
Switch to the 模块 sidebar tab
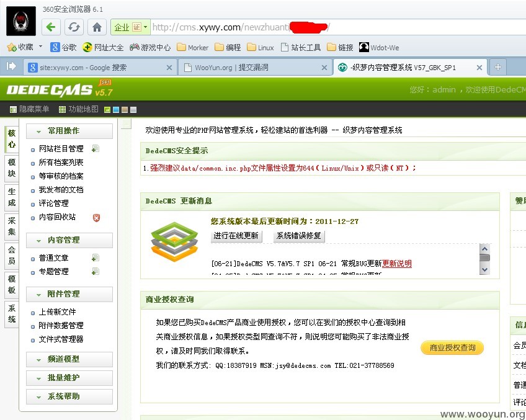tap(12, 168)
